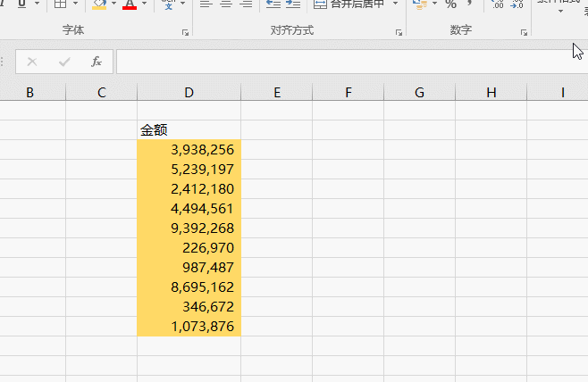This screenshot has width=588, height=382.
Task: Select the 金额 header cell
Action: pyautogui.click(x=189, y=130)
